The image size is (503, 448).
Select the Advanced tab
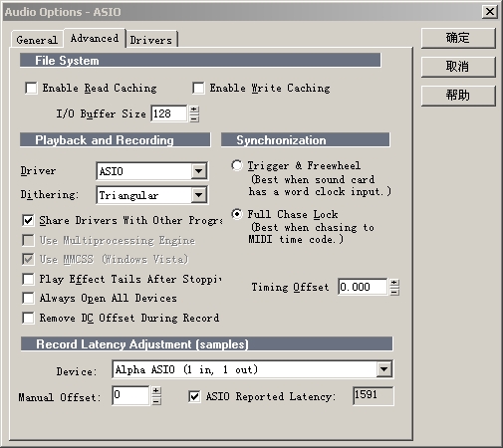coord(95,38)
